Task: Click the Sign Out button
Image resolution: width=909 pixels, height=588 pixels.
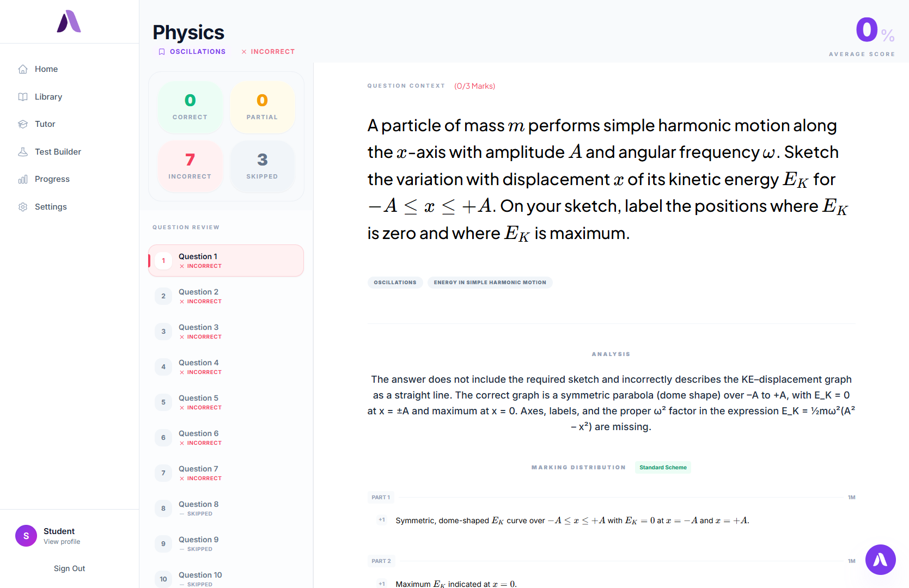Action: (x=69, y=568)
